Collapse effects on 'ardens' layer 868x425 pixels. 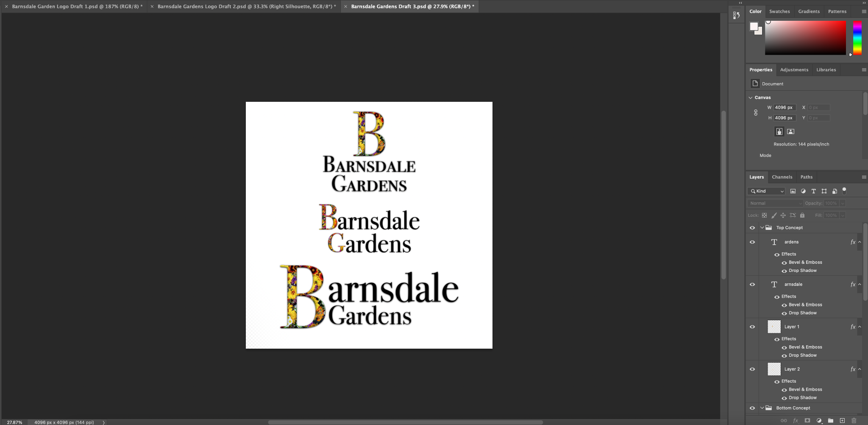point(860,242)
